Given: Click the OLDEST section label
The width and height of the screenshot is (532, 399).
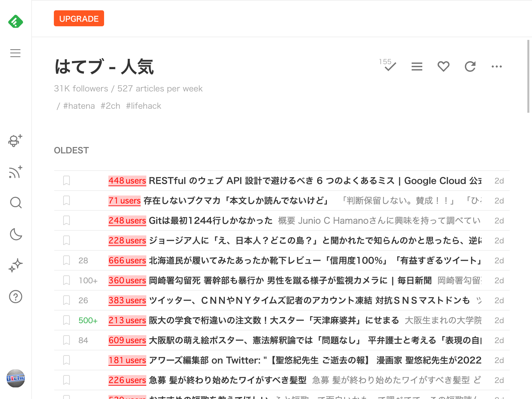Looking at the screenshot, I should [71, 150].
